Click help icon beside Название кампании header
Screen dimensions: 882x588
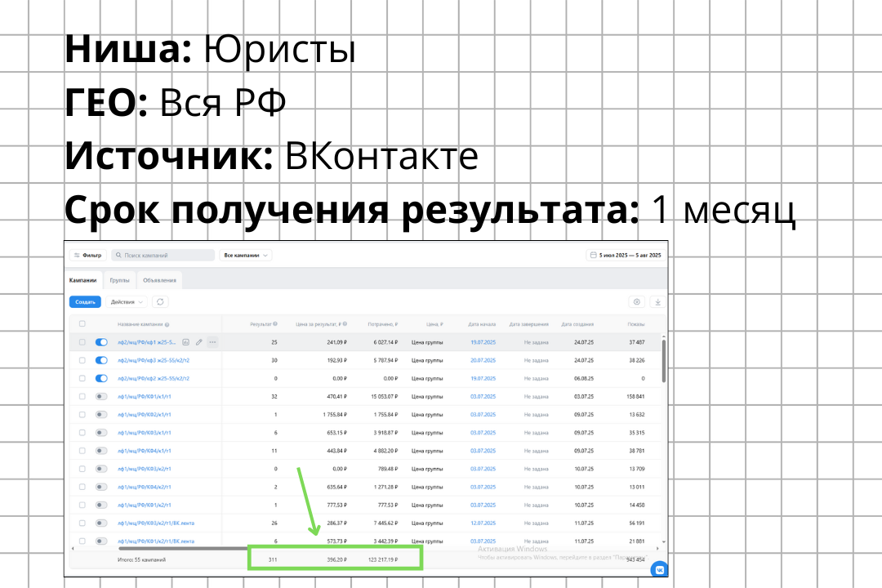[x=167, y=325]
